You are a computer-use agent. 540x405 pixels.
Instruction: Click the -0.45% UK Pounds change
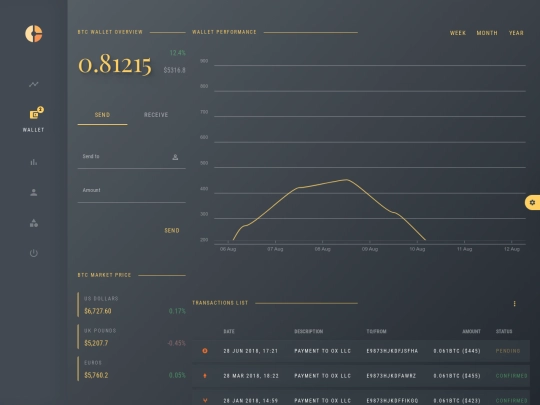pyautogui.click(x=176, y=343)
